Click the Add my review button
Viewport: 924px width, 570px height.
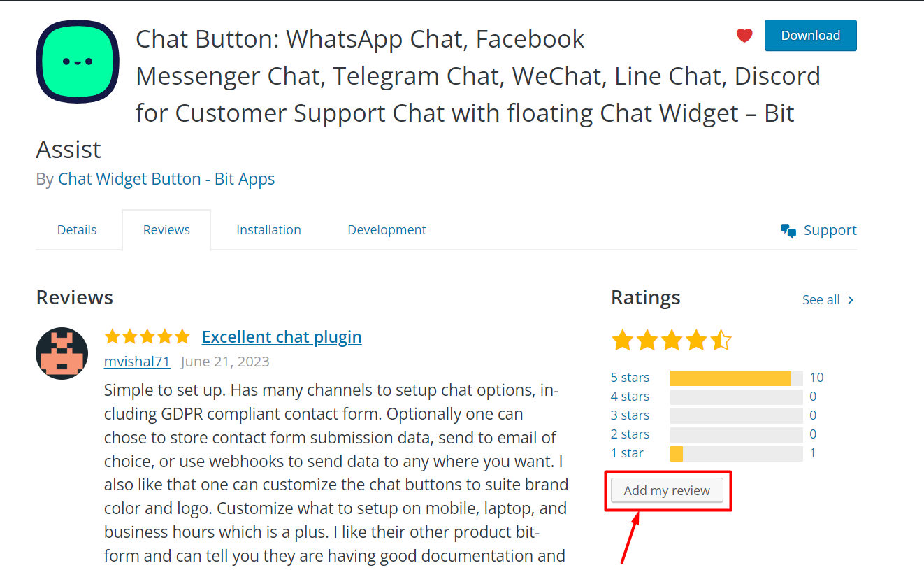(667, 490)
